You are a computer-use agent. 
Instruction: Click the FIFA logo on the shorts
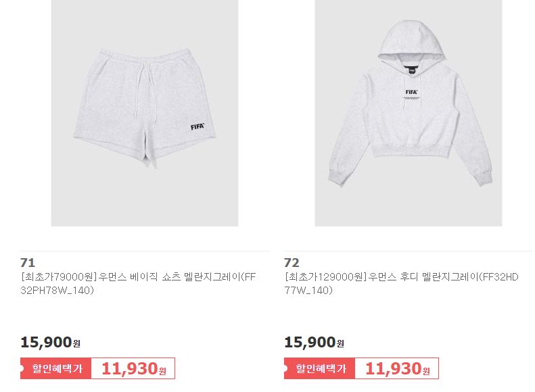coord(197,126)
